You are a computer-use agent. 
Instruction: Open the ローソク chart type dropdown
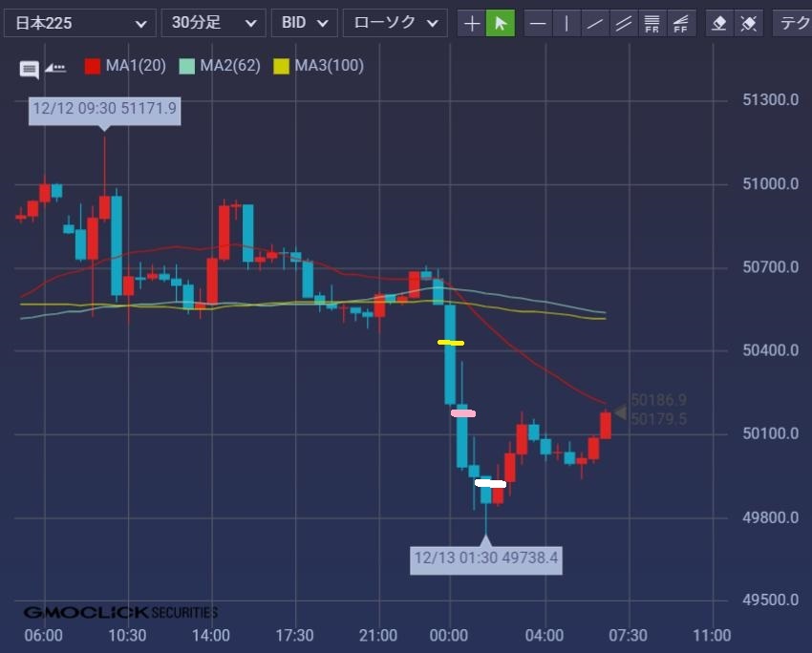pyautogui.click(x=395, y=23)
